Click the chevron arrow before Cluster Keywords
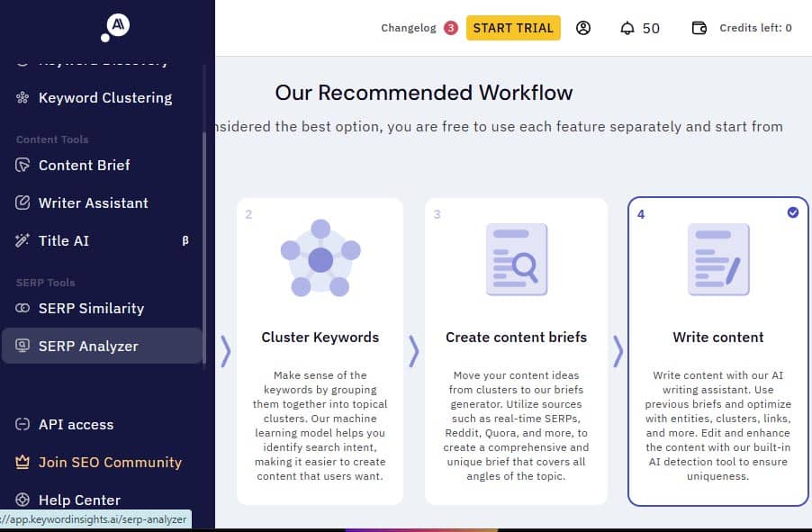Viewport: 812px width, 532px height. (225, 352)
